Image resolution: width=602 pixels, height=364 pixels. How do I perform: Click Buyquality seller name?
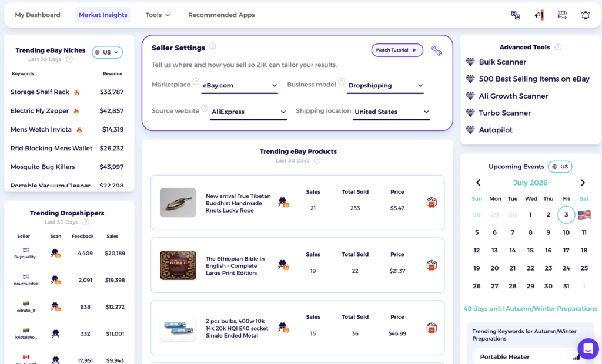[x=26, y=257]
